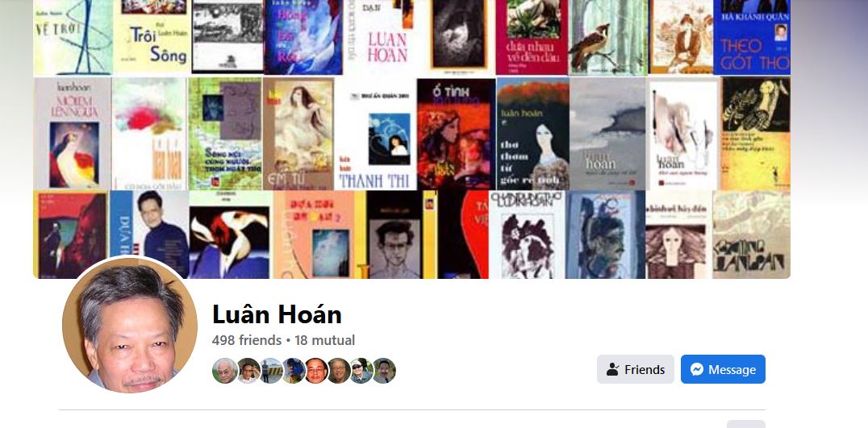The height and width of the screenshot is (428, 868).
Task: Open the 498 friends link
Action: coord(247,340)
